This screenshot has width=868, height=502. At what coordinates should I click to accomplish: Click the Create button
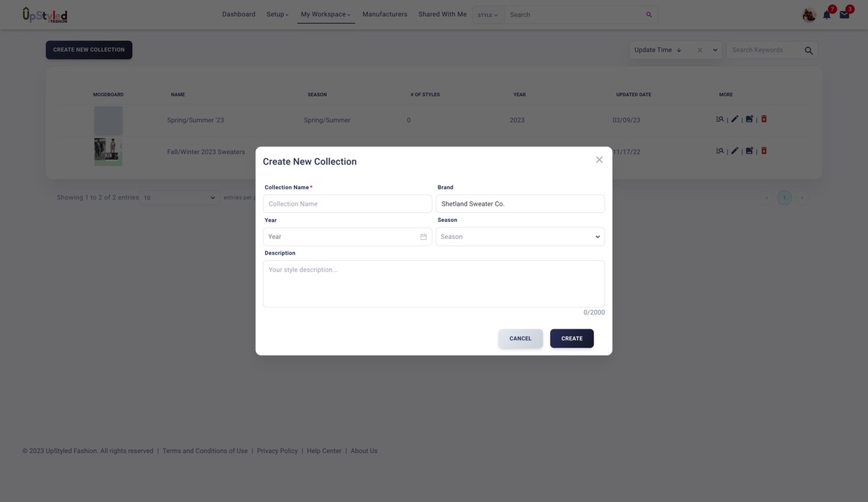[572, 339]
